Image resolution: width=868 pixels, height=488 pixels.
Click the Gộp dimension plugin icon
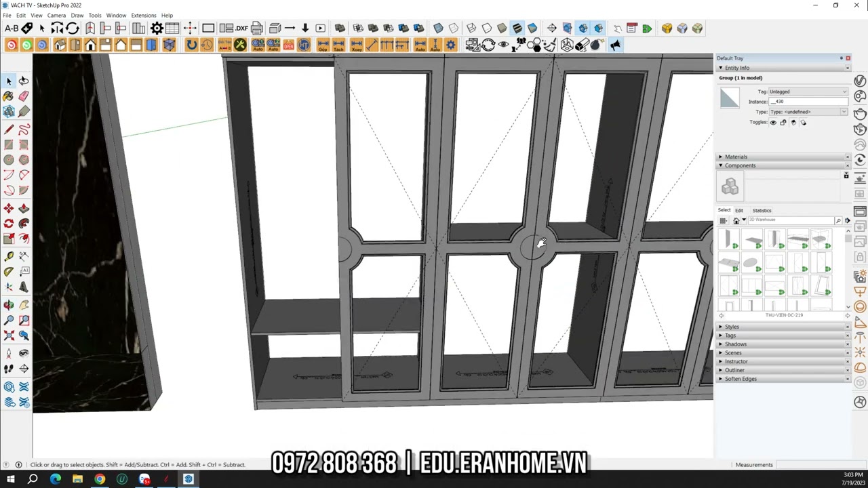323,45
